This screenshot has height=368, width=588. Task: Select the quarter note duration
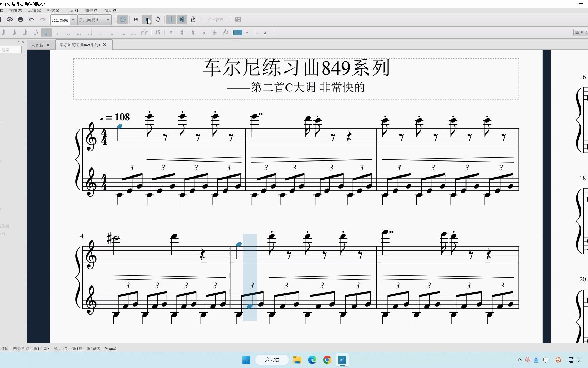click(46, 33)
